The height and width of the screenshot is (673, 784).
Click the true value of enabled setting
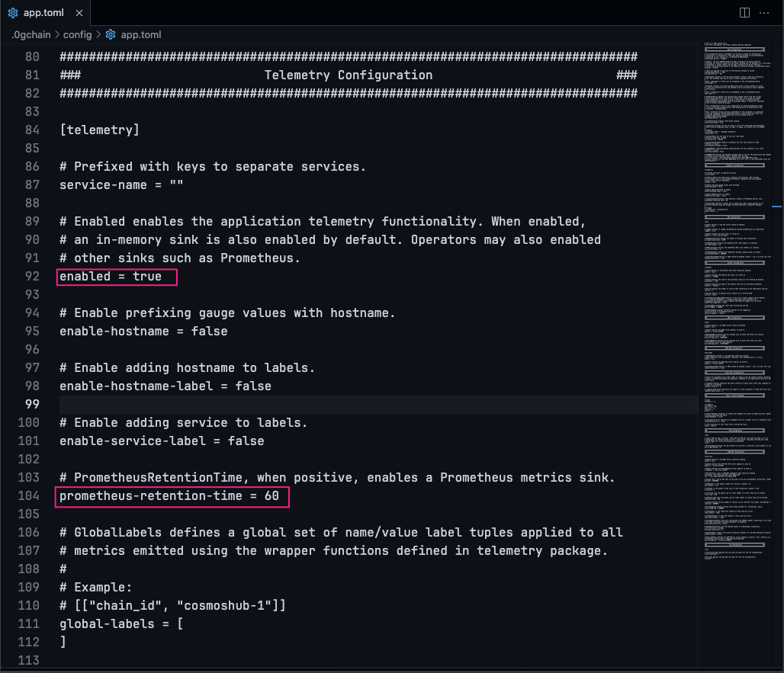[x=147, y=276]
